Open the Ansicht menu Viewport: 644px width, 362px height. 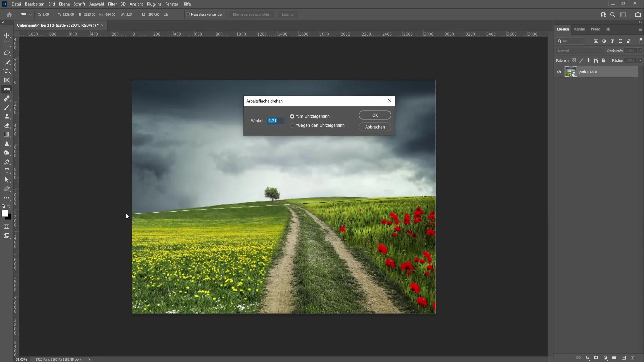137,4
